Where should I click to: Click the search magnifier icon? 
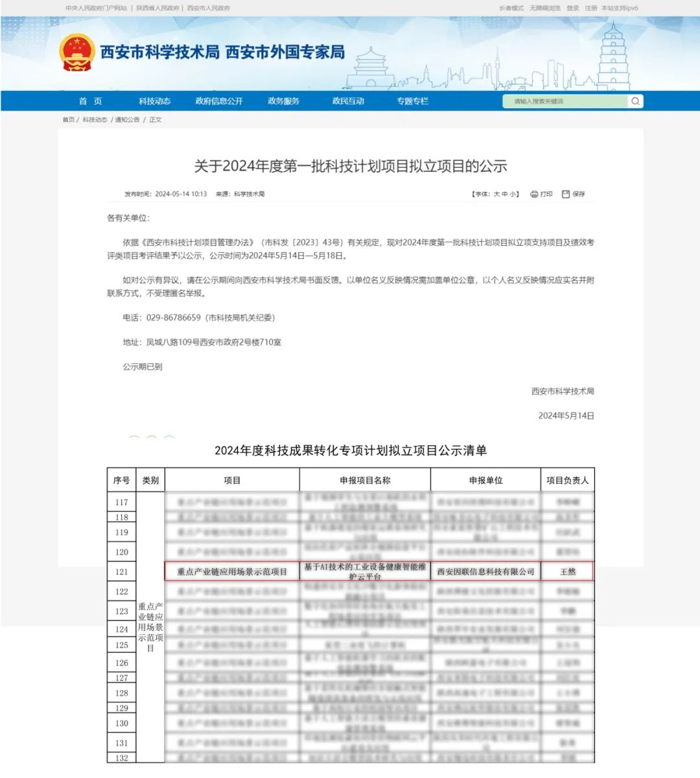635,101
